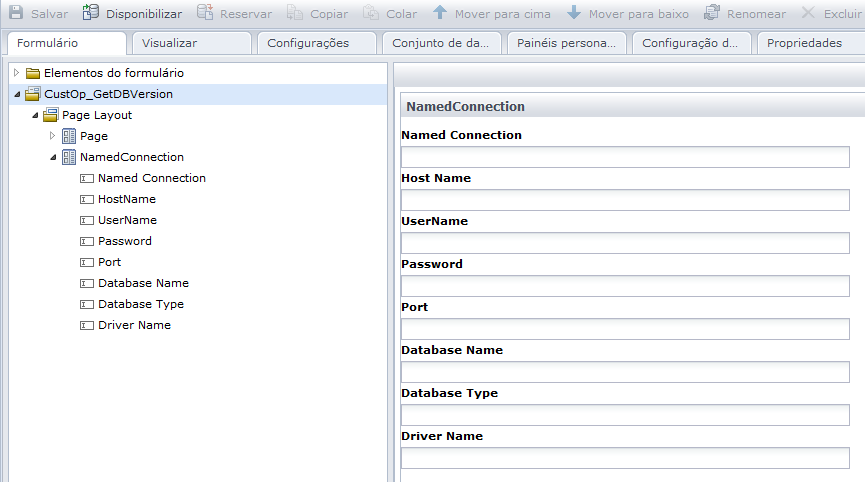This screenshot has width=865, height=482.
Task: Open the Propriedades tab
Action: (804, 43)
